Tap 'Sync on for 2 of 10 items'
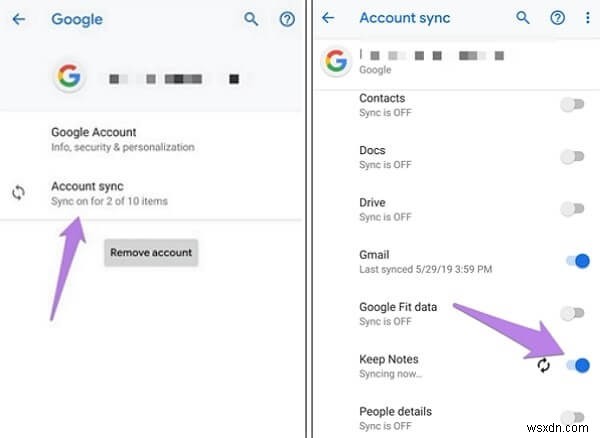This screenshot has height=438, width=600. pyautogui.click(x=109, y=201)
